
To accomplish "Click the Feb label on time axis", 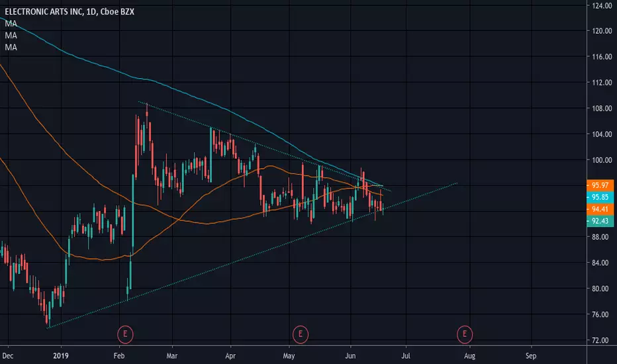I will 119,356.
